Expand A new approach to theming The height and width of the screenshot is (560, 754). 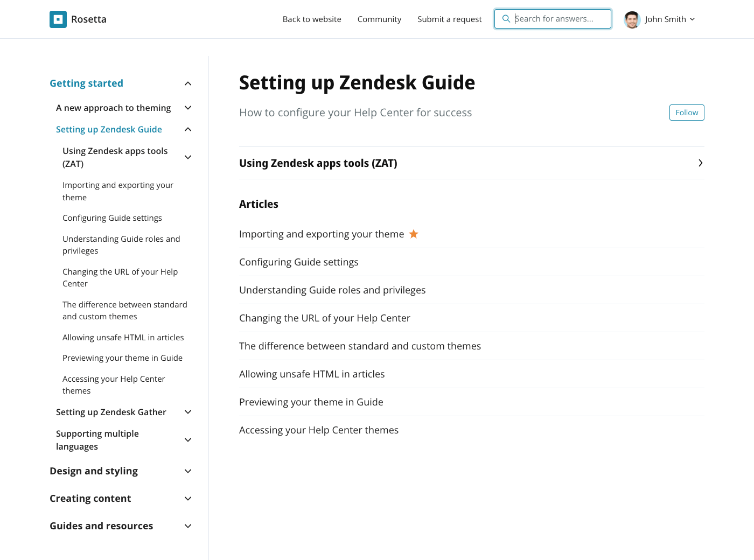188,108
